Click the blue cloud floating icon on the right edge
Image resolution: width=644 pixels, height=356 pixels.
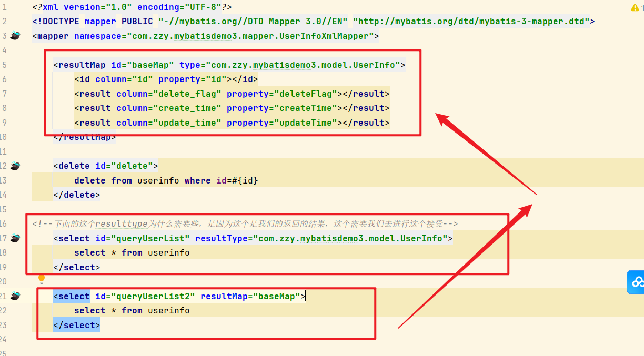tap(636, 282)
